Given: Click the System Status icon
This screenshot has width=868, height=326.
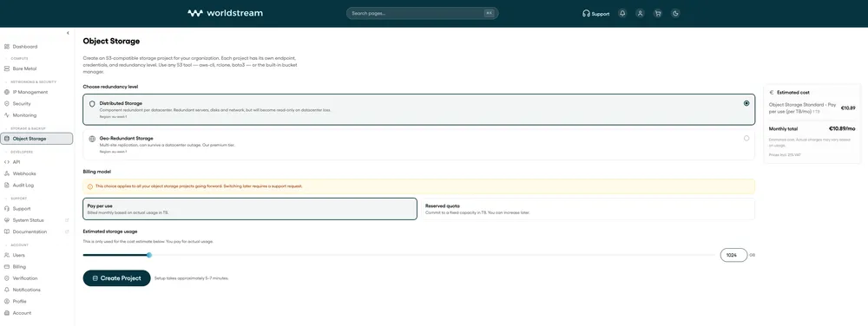Looking at the screenshot, I should (7, 220).
